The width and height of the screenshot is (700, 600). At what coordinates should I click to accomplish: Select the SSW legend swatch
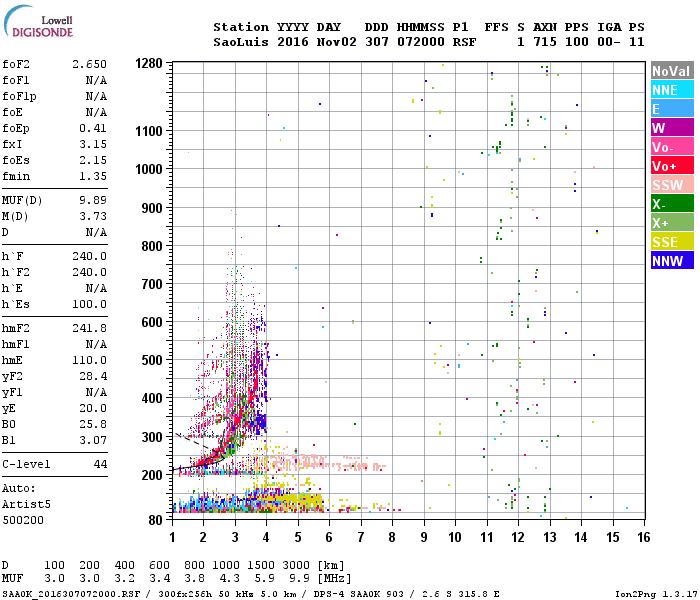[x=672, y=185]
